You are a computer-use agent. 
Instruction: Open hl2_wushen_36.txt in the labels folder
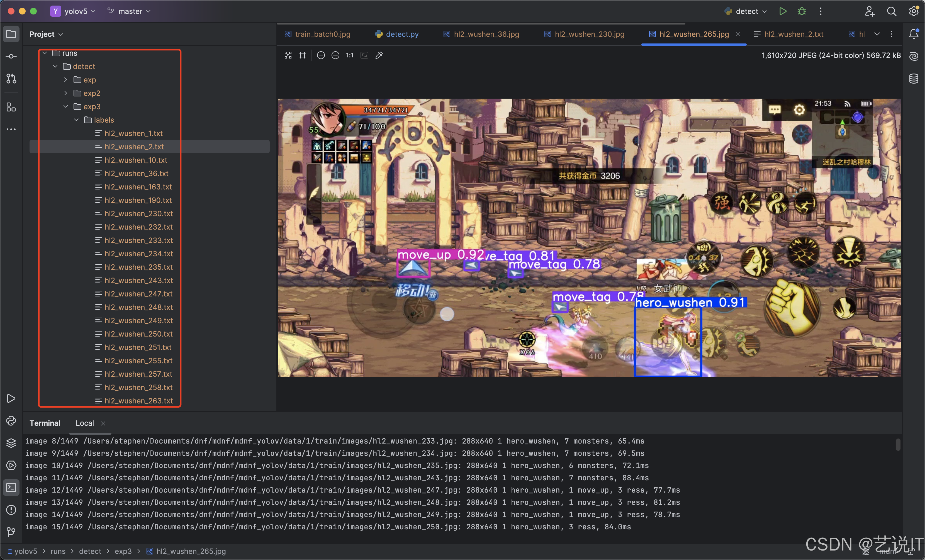pos(136,173)
